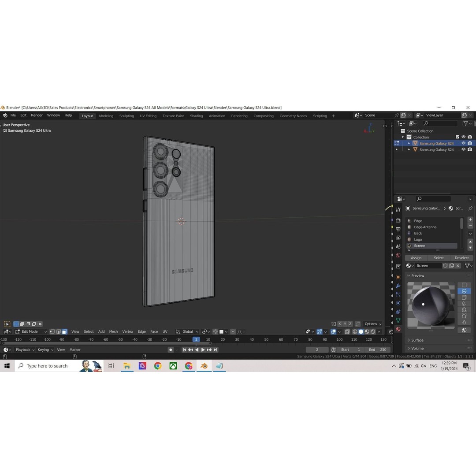Click Assign material button
This screenshot has width=476, height=476.
pos(416,258)
